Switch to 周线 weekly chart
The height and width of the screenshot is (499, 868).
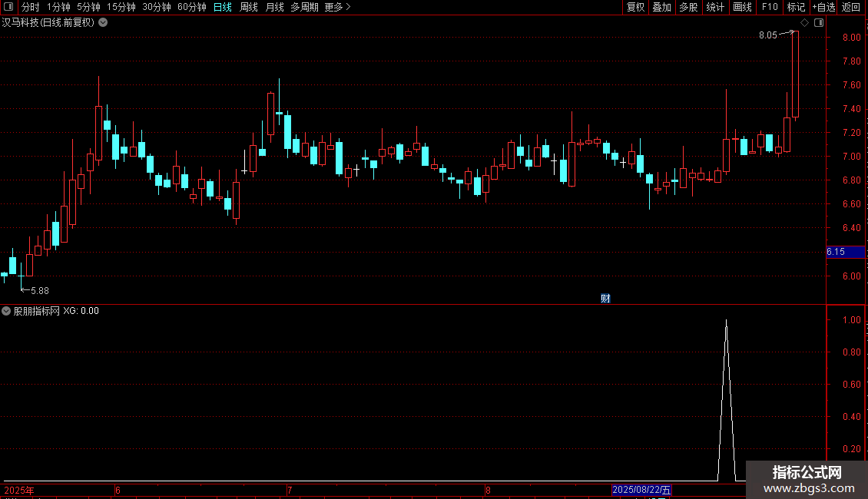click(x=249, y=7)
